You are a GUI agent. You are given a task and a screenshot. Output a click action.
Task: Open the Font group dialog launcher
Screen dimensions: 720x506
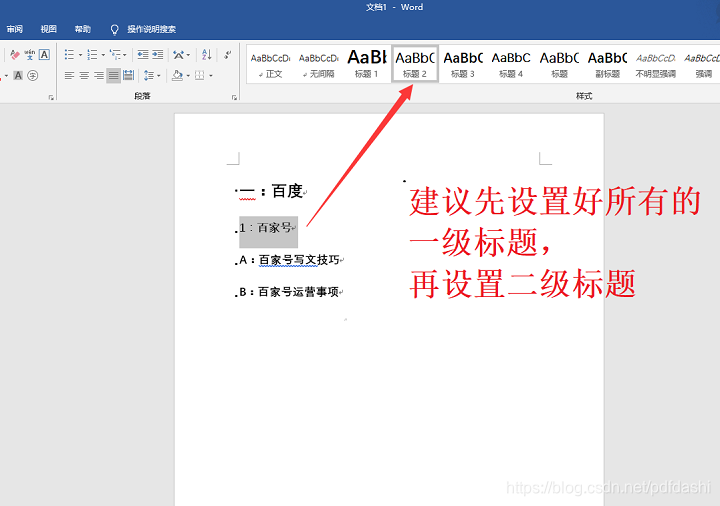51,97
